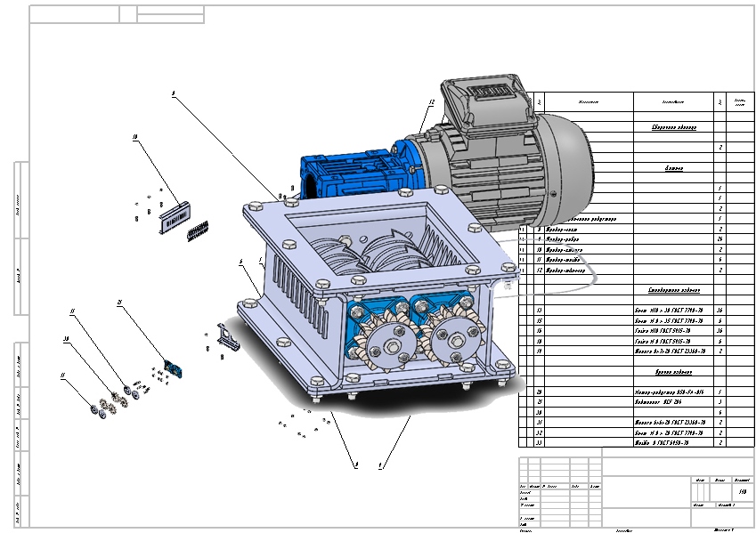The width and height of the screenshot is (756, 533).
Task: Select underlined 'Стандартные изделия' heading in table
Action: pos(673,290)
